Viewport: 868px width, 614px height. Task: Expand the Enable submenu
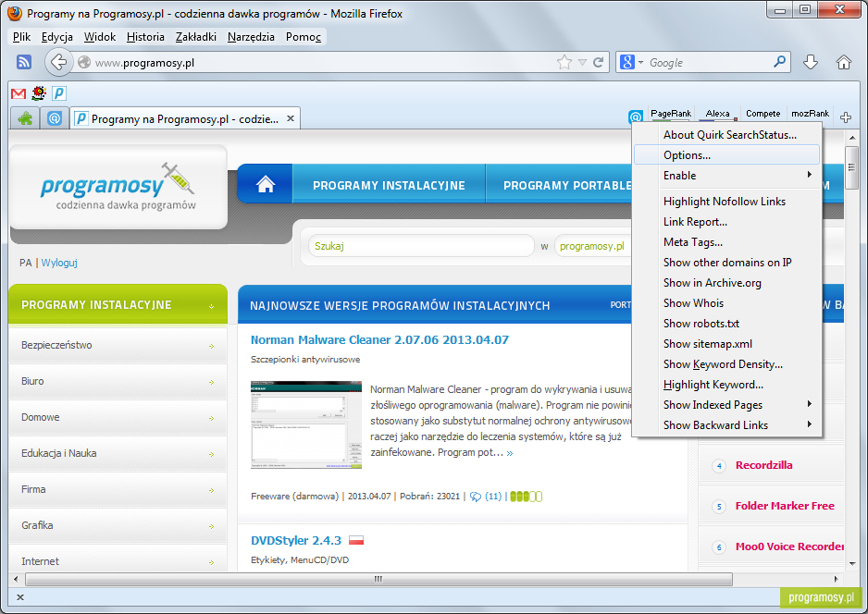810,175
